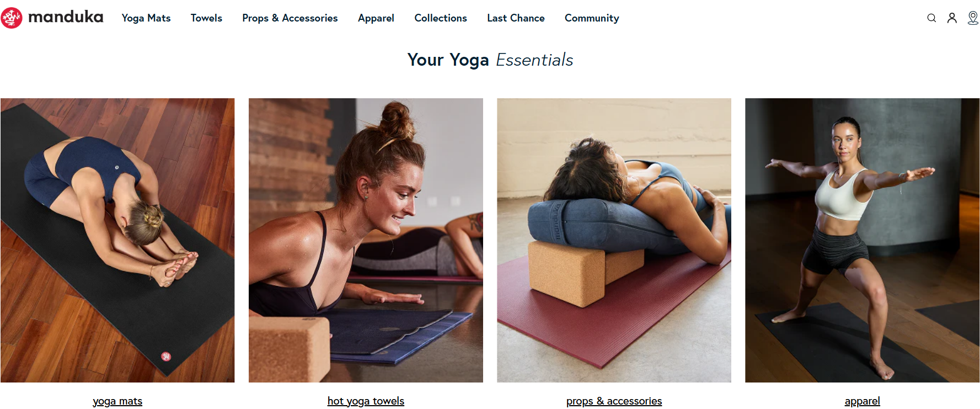Click the manduka wordmark text
This screenshot has width=980, height=409.
pos(66,17)
